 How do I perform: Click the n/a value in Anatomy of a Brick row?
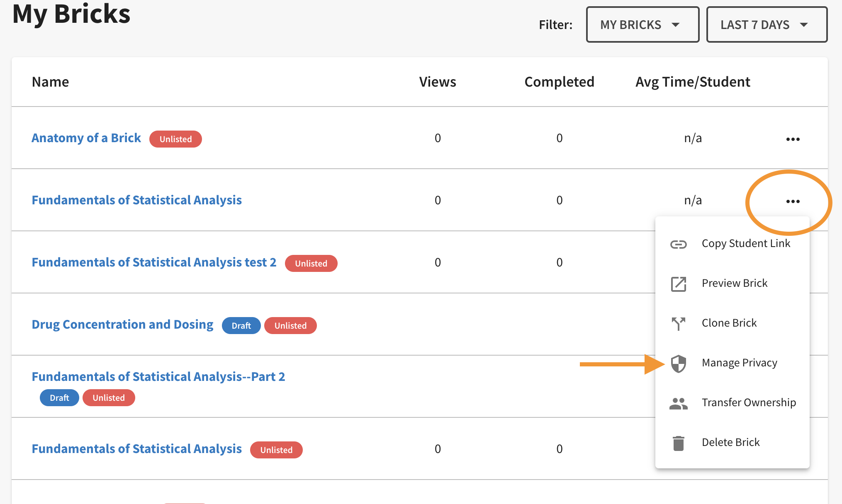pyautogui.click(x=693, y=138)
